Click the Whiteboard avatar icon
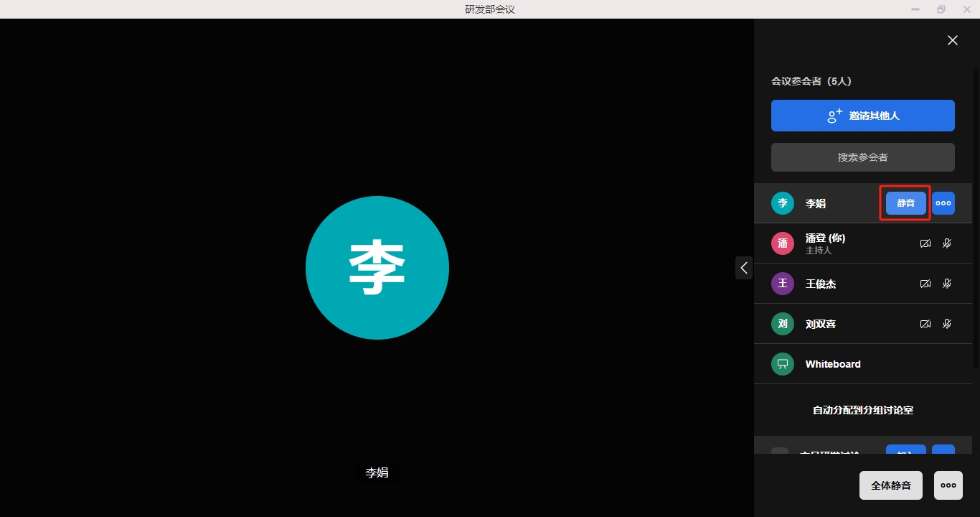This screenshot has width=980, height=517. (x=783, y=364)
